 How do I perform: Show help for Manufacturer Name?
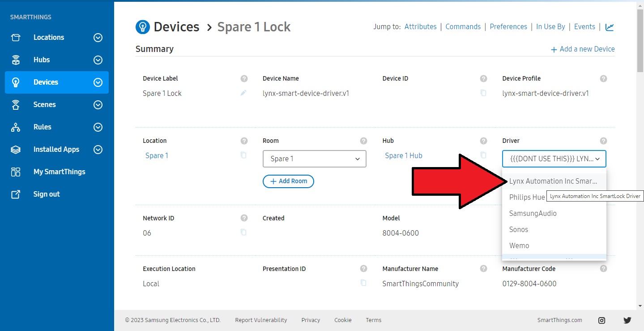[x=483, y=269]
